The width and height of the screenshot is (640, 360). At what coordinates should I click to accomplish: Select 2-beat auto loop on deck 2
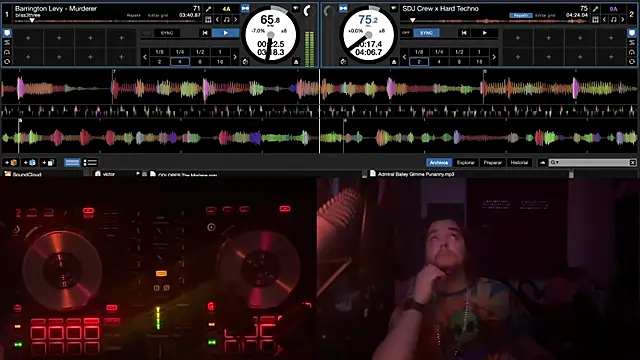(419, 62)
